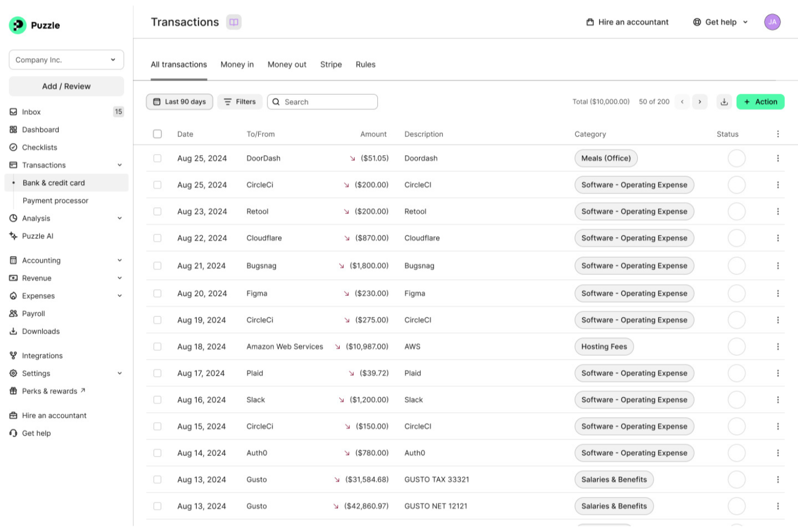Image resolution: width=798 pixels, height=532 pixels.
Task: Click the Last 90 days calendar filter
Action: [179, 101]
